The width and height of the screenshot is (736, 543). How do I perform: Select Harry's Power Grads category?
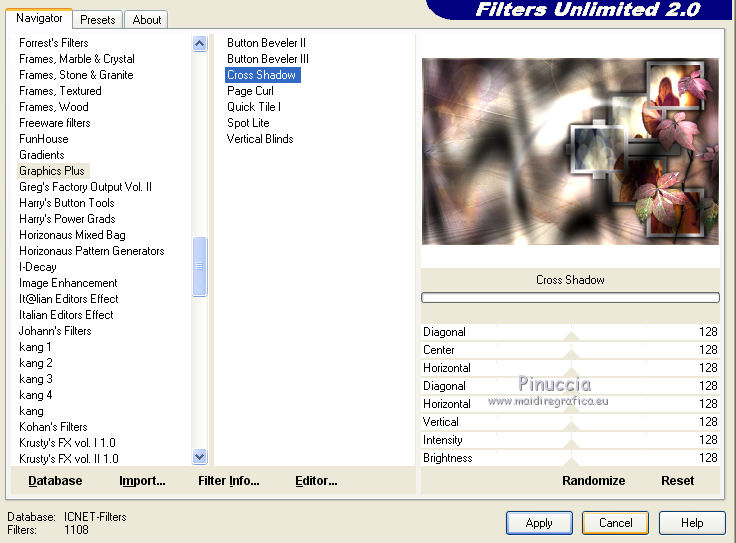tap(67, 219)
